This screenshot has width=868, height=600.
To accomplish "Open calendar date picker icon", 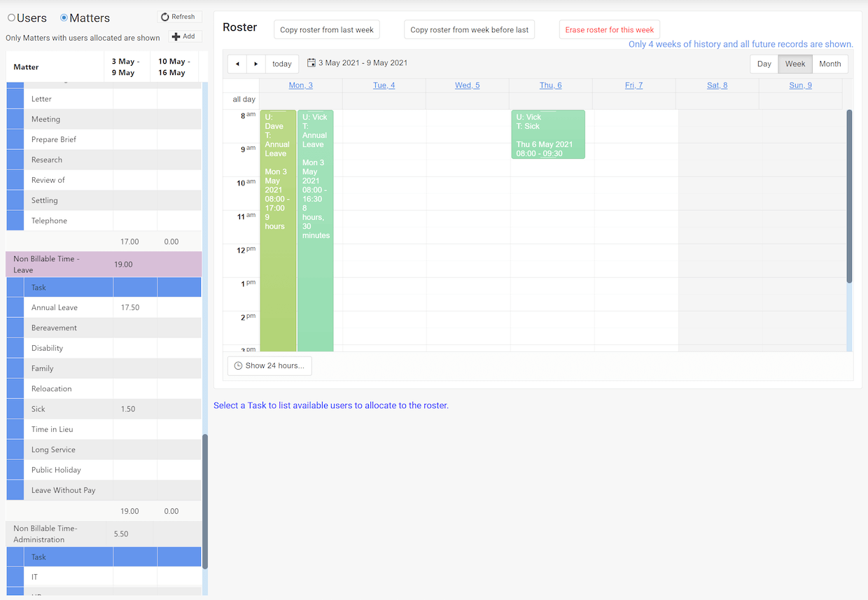I will [311, 63].
